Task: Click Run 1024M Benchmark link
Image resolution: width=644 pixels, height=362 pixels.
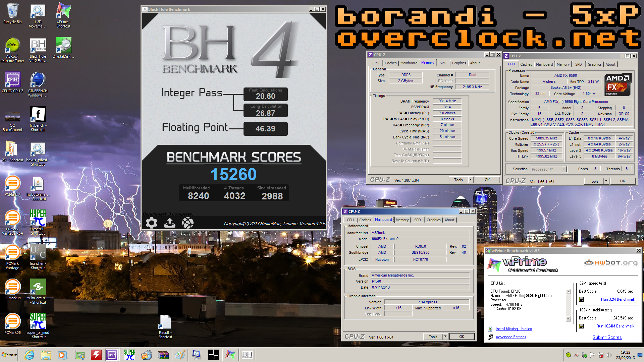Action: coord(615,326)
